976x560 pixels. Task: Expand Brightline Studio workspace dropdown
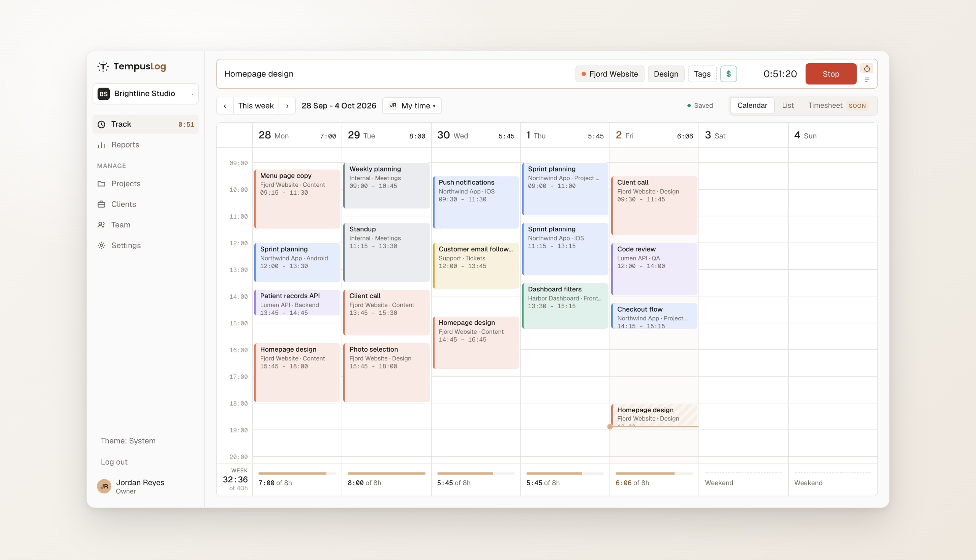tap(146, 94)
